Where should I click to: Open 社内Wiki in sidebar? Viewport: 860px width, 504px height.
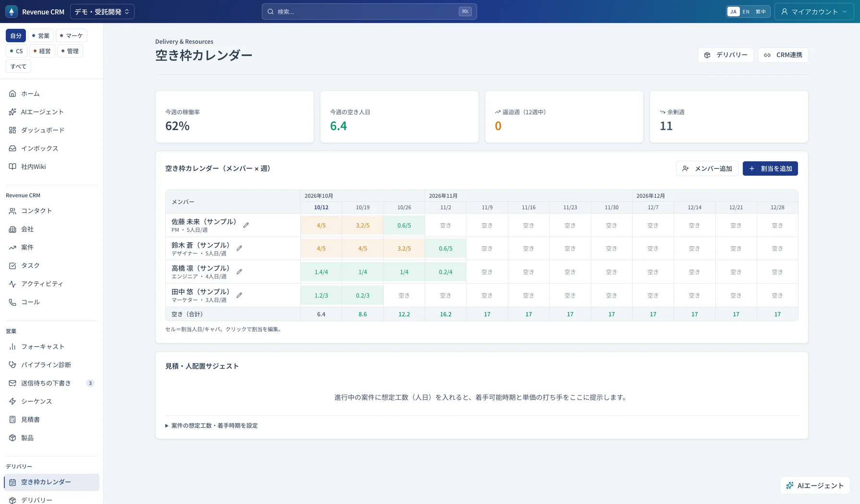tap(51, 167)
